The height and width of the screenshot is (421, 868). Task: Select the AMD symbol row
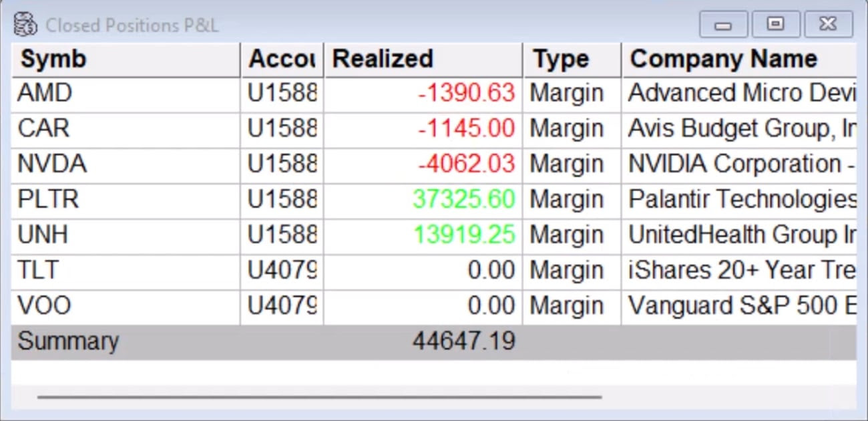click(45, 94)
